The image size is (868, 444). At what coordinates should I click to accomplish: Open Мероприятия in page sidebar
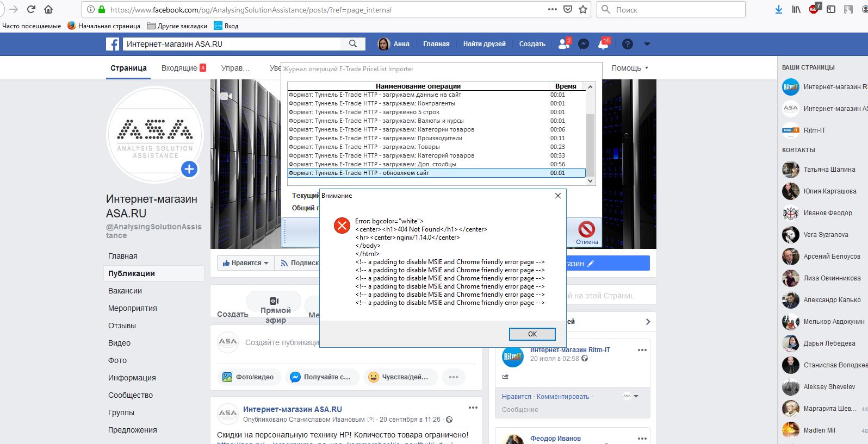133,308
